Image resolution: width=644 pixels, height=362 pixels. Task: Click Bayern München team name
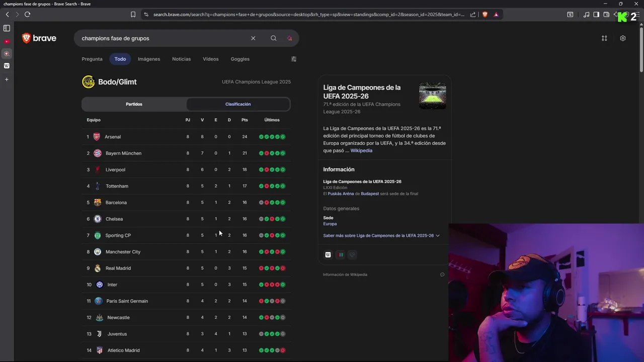(x=123, y=153)
